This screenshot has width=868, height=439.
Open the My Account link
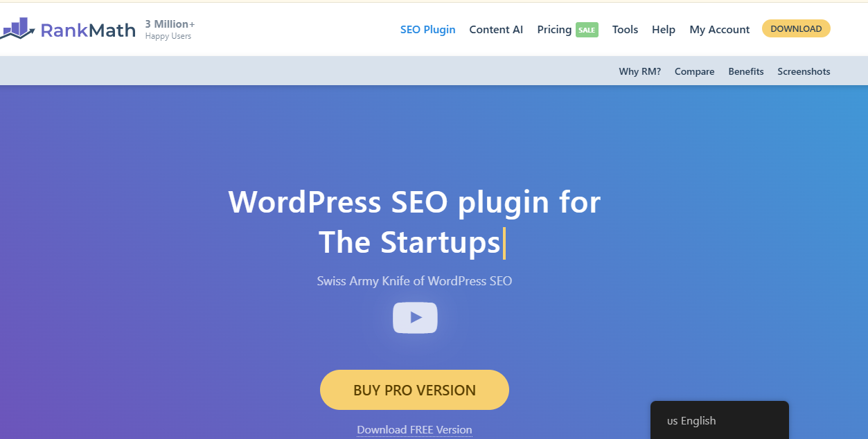click(720, 30)
